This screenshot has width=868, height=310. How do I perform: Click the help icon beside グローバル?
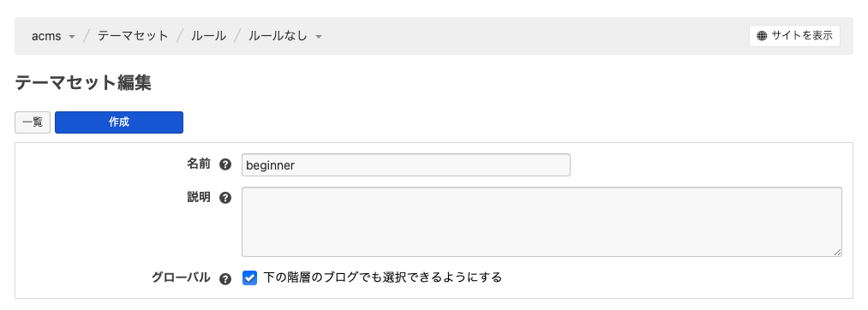point(224,279)
